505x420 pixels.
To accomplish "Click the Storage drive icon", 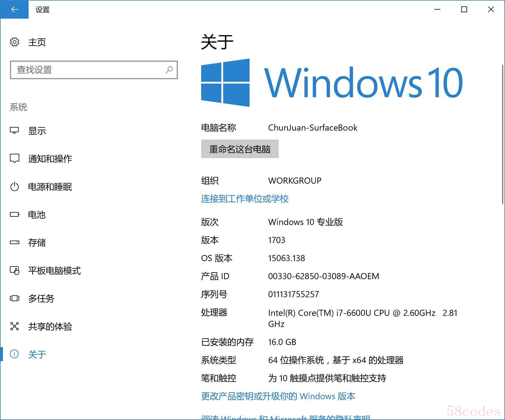I will [14, 242].
